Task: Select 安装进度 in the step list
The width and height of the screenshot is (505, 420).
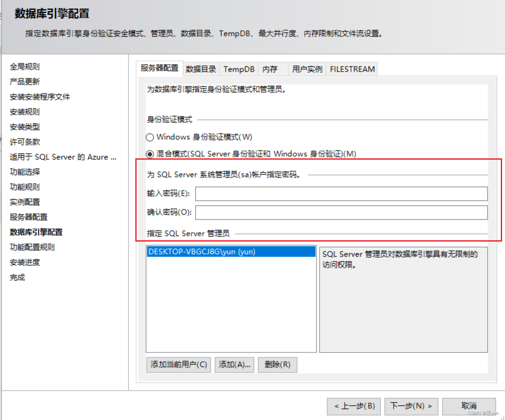Action: click(x=25, y=262)
